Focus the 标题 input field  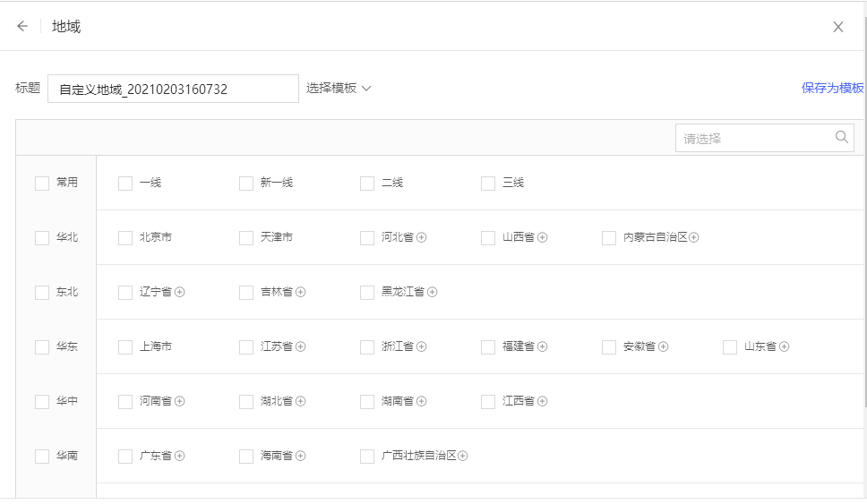click(x=173, y=89)
